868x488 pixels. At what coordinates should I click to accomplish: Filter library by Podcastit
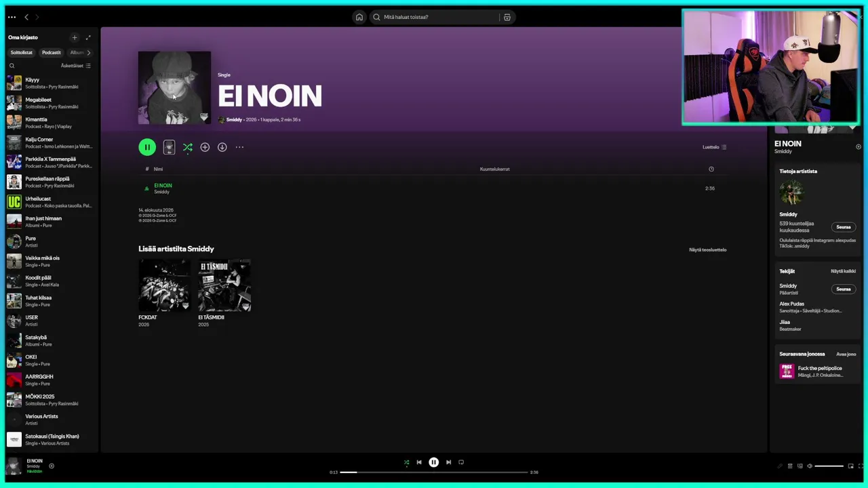(52, 52)
